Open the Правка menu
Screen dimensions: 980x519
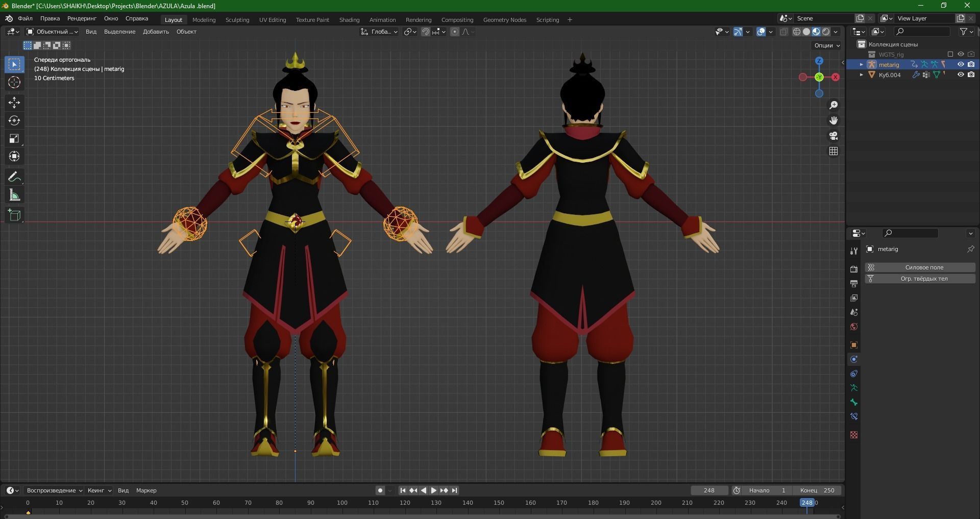tap(50, 18)
